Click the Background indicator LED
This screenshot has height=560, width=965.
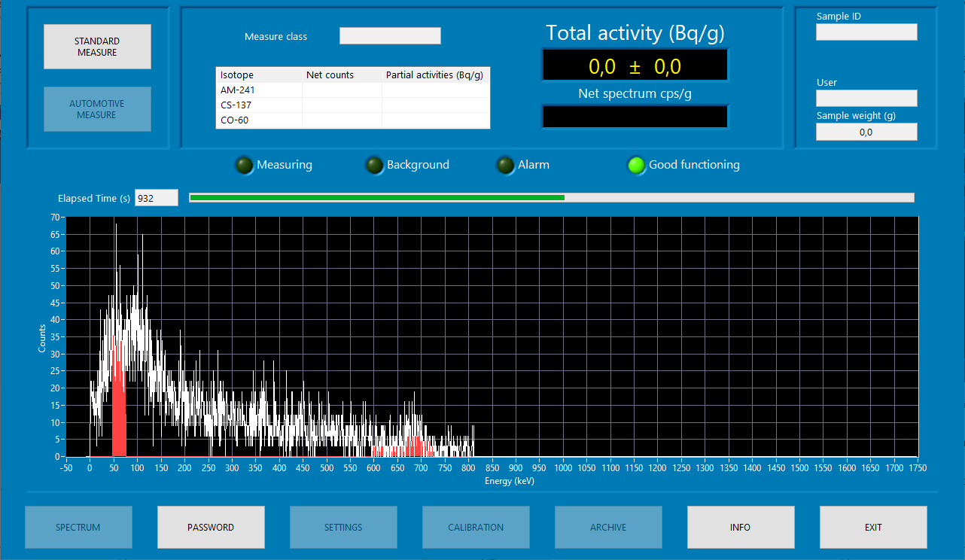[x=374, y=166]
